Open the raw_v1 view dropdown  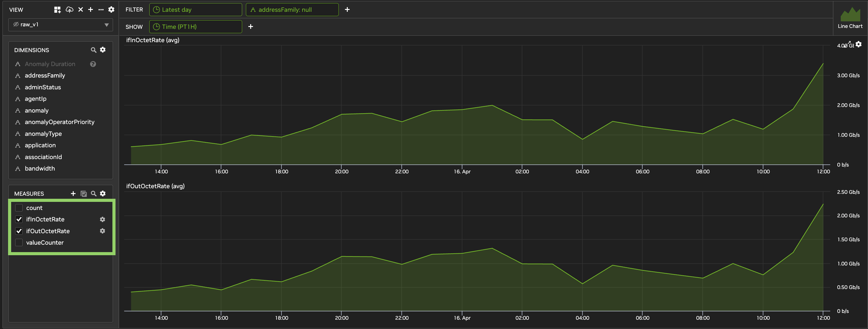61,24
